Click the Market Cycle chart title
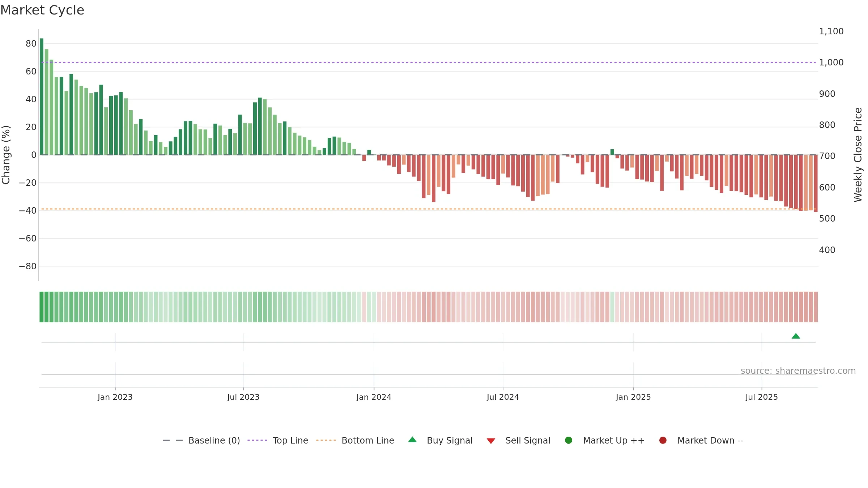 (42, 10)
